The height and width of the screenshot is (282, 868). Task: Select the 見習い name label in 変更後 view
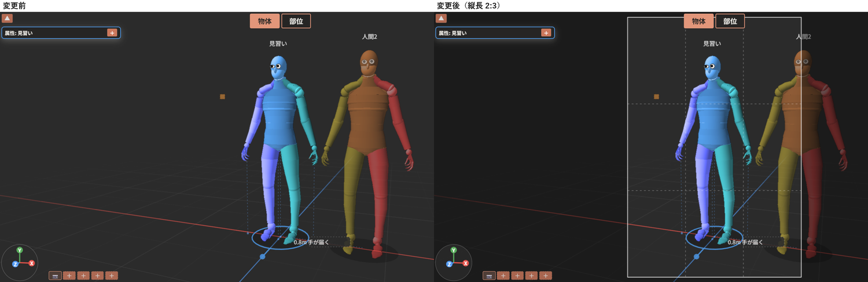[x=712, y=43]
